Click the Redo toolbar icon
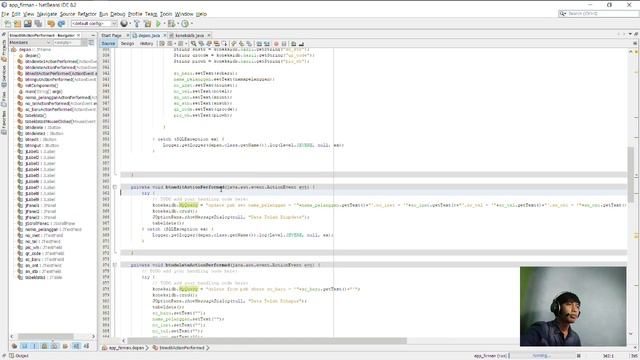 tap(61, 24)
